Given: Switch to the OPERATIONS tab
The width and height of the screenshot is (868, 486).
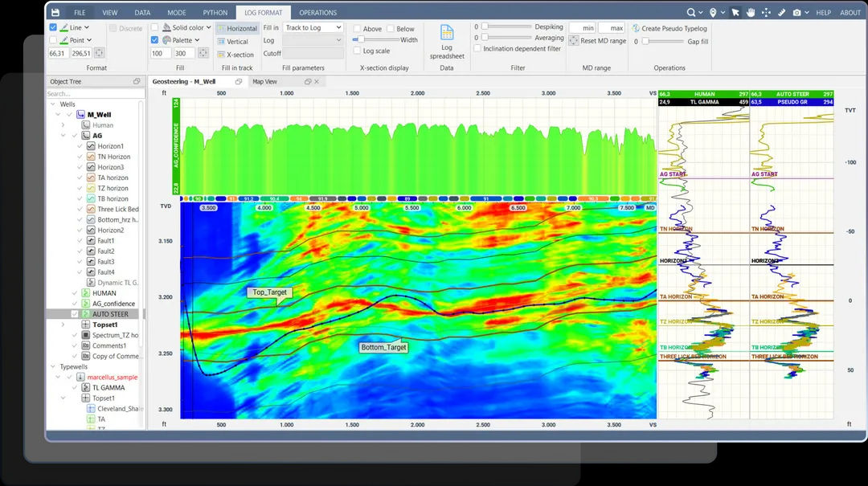Looking at the screenshot, I should [x=317, y=12].
